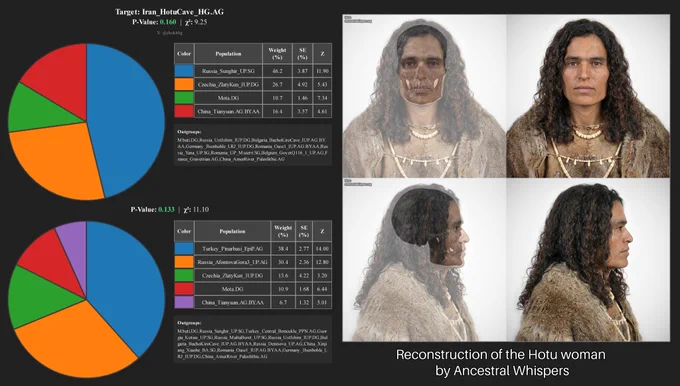The height and width of the screenshot is (386, 680).
Task: Click the 12.80 Z score
Action: 322,262
